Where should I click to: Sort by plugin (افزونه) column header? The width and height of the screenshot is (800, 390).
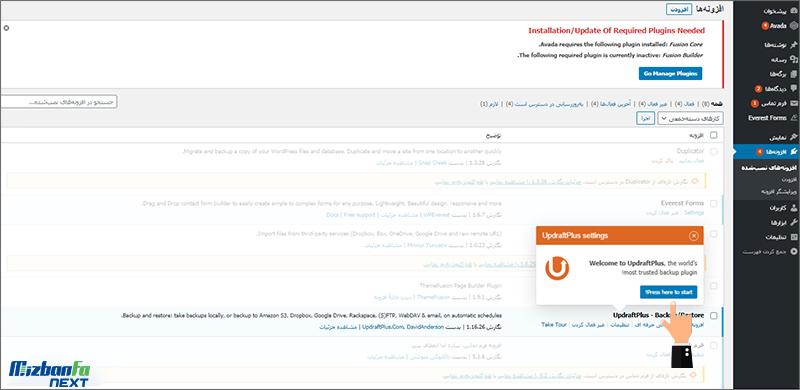(x=697, y=135)
